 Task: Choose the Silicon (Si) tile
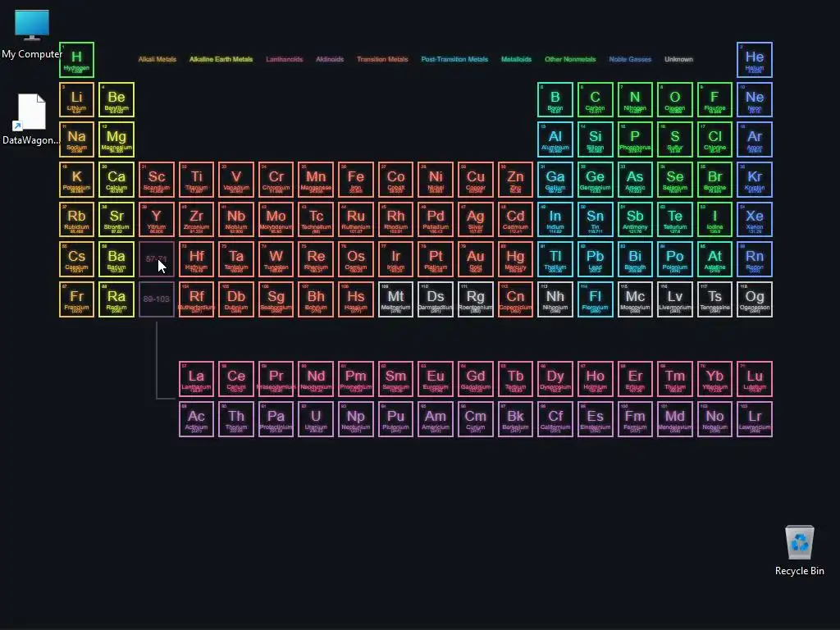coord(595,139)
